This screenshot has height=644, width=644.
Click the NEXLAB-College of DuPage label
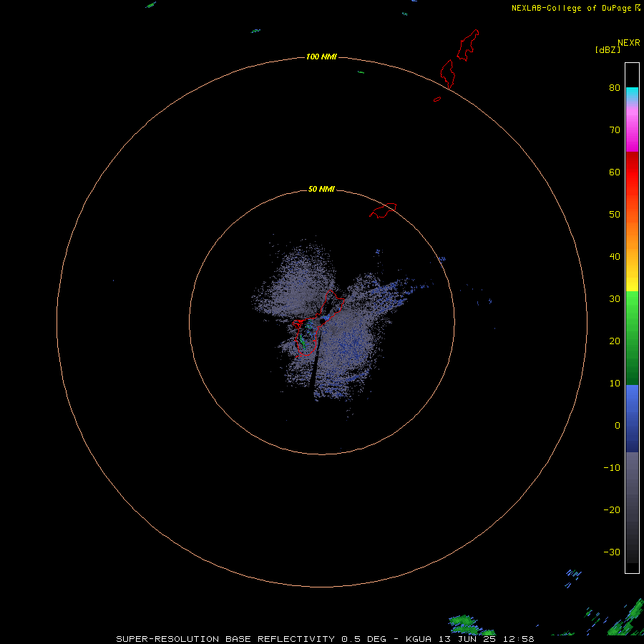point(575,8)
